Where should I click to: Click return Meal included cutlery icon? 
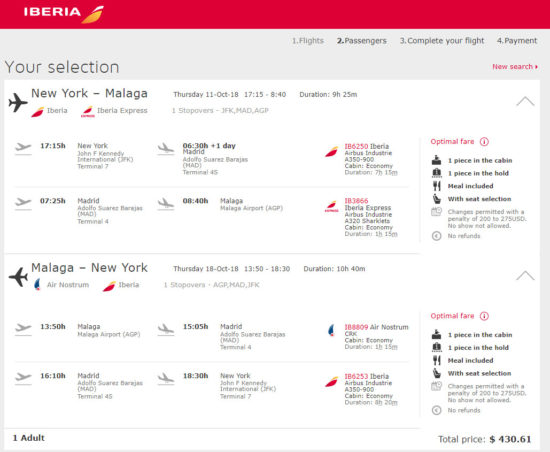pos(437,360)
